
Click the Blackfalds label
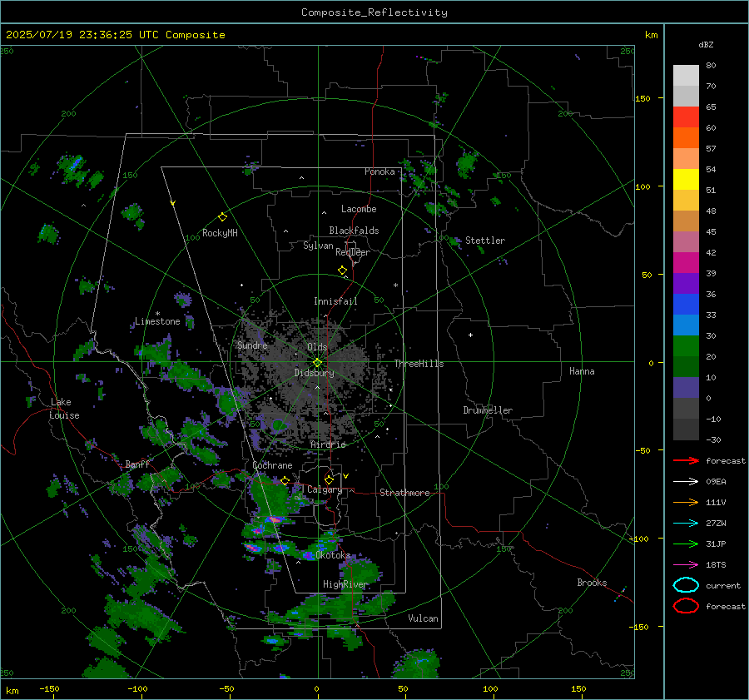click(x=354, y=231)
